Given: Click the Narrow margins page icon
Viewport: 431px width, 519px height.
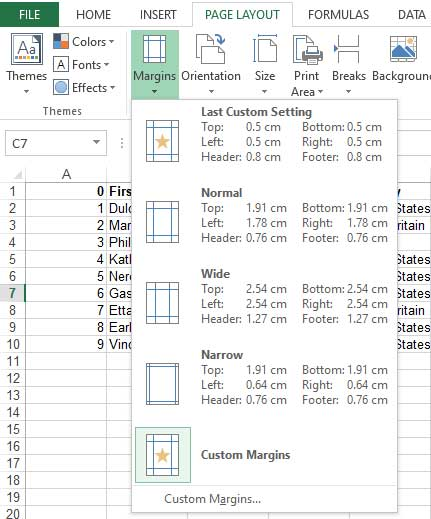Looking at the screenshot, I should [162, 384].
